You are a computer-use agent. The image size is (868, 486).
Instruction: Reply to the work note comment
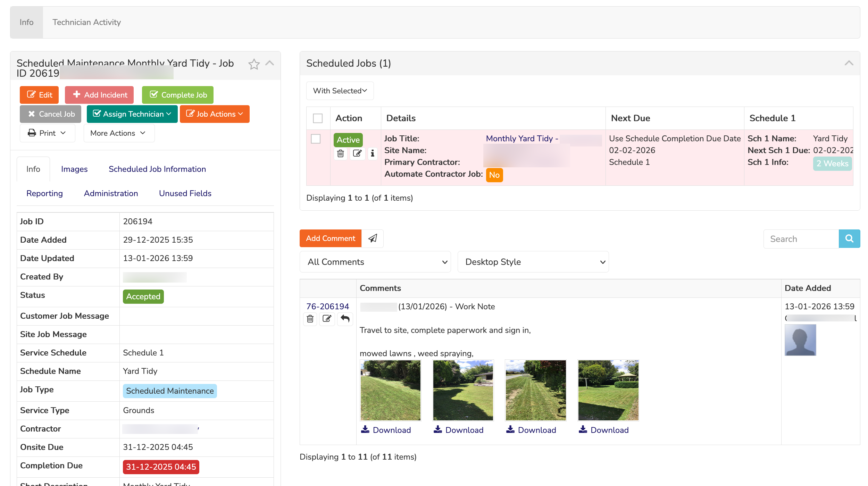[345, 319]
